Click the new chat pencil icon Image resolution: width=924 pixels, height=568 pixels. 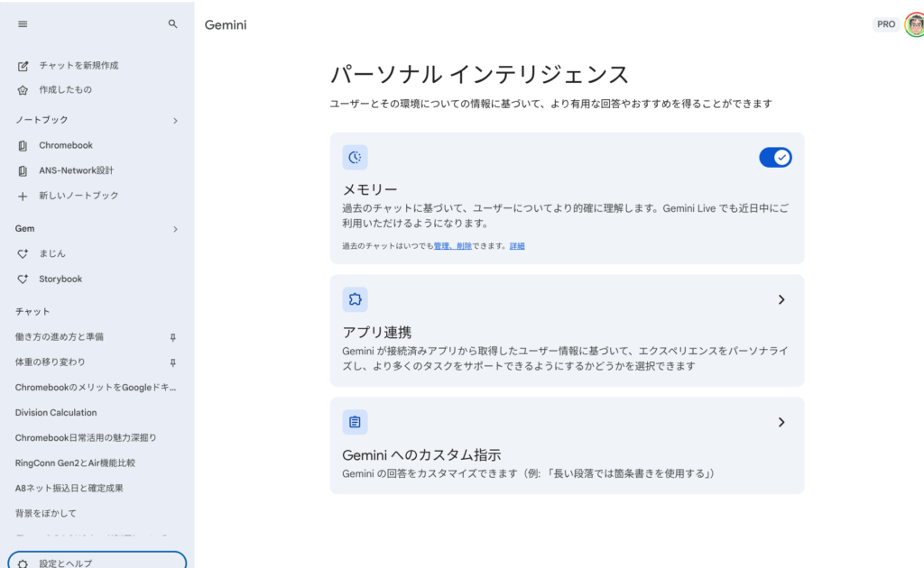click(x=23, y=66)
